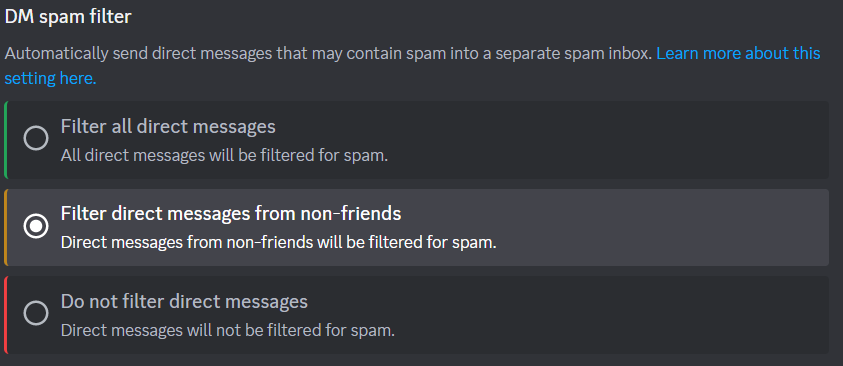Click the 'Filter all direct messages' title text
The image size is (843, 366).
(x=168, y=127)
